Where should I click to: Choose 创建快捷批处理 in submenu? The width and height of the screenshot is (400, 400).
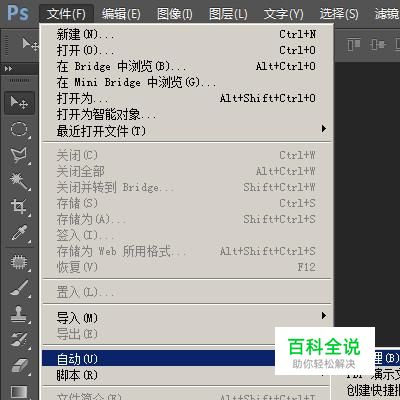(373, 390)
